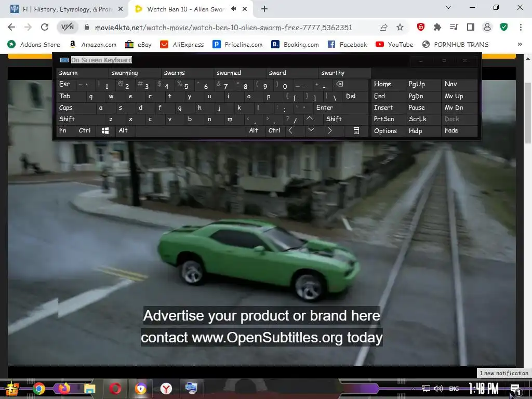Toggle the Fade keyboard key

coord(459,130)
